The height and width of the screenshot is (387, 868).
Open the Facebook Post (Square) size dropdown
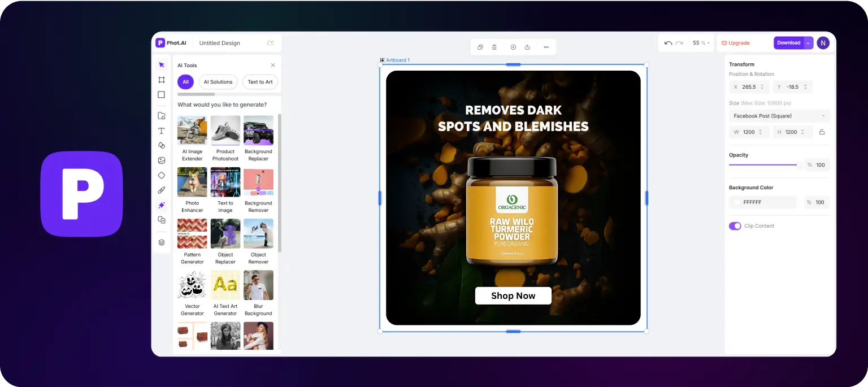[779, 116]
